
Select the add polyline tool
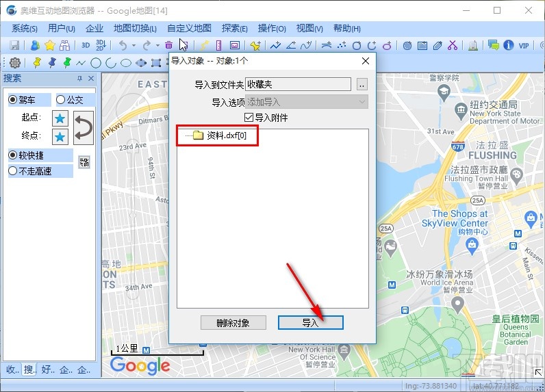pyautogui.click(x=276, y=45)
